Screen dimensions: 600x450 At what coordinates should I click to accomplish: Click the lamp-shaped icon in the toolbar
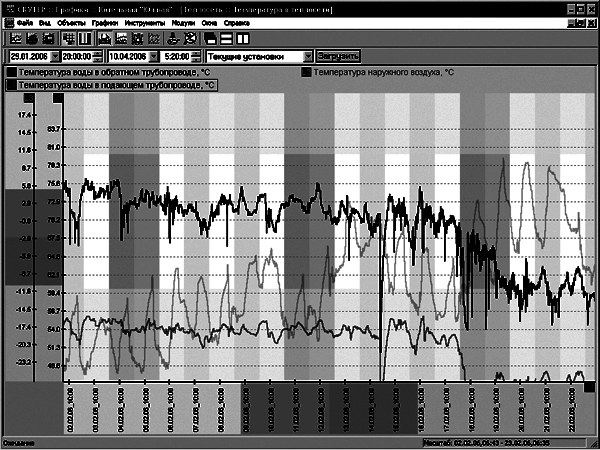(174, 39)
